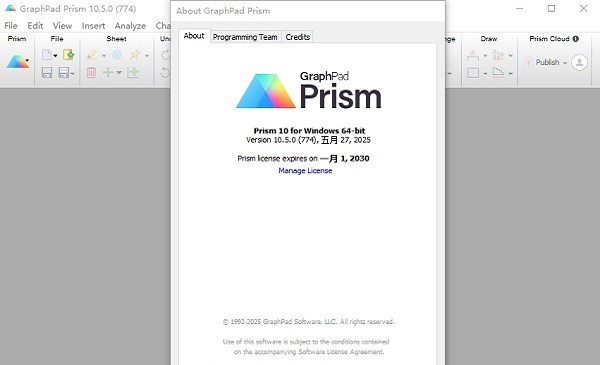
Task: Maximize the GraphPad Prism window
Action: pyautogui.click(x=551, y=8)
